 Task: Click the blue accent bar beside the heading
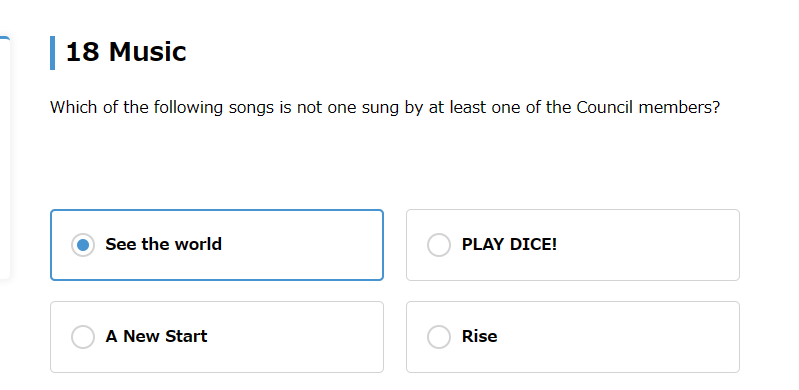(52, 53)
